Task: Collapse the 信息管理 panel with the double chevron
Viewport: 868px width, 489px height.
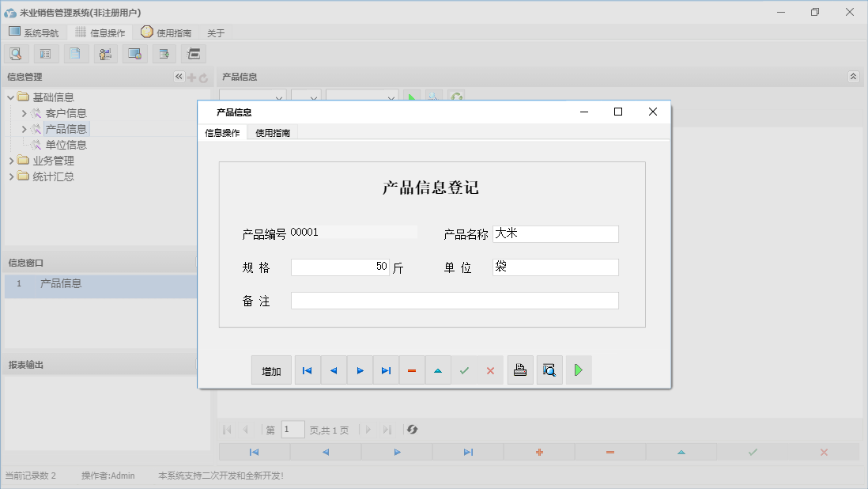Action: click(178, 77)
